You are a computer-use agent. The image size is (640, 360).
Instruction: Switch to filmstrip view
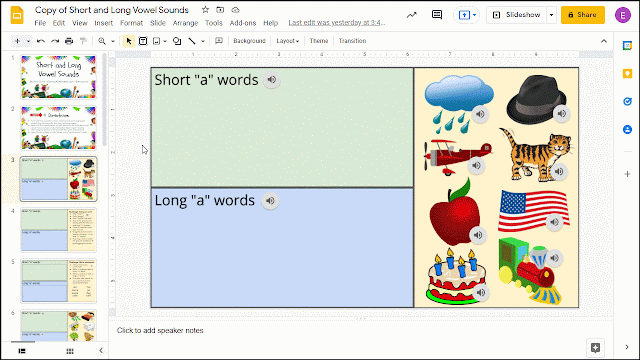(x=22, y=351)
